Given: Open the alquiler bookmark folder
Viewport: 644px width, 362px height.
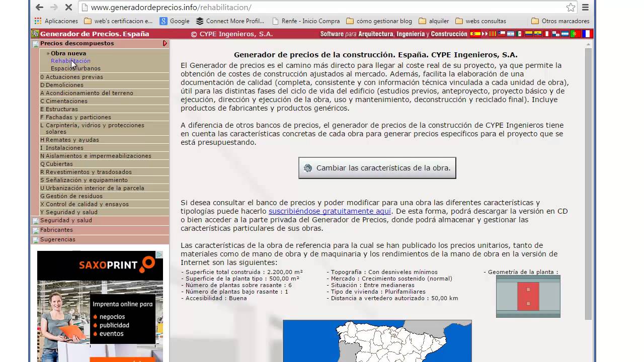Looking at the screenshot, I should [x=434, y=21].
